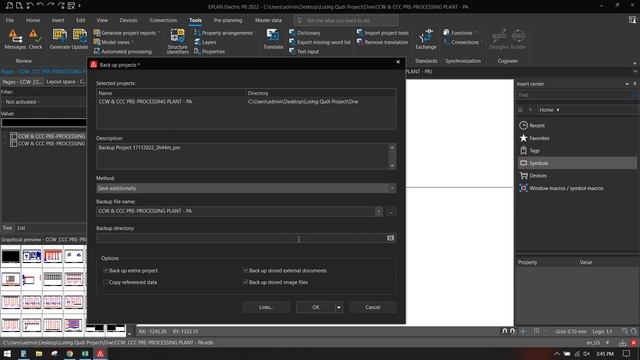Open the Text input tool
Viewport: 640px width, 360px height.
[x=304, y=51]
